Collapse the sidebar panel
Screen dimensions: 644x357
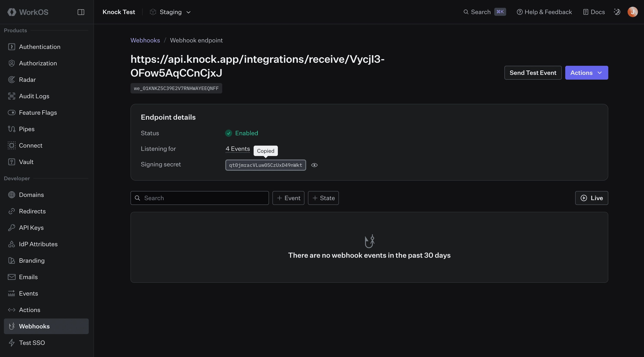[x=81, y=12]
